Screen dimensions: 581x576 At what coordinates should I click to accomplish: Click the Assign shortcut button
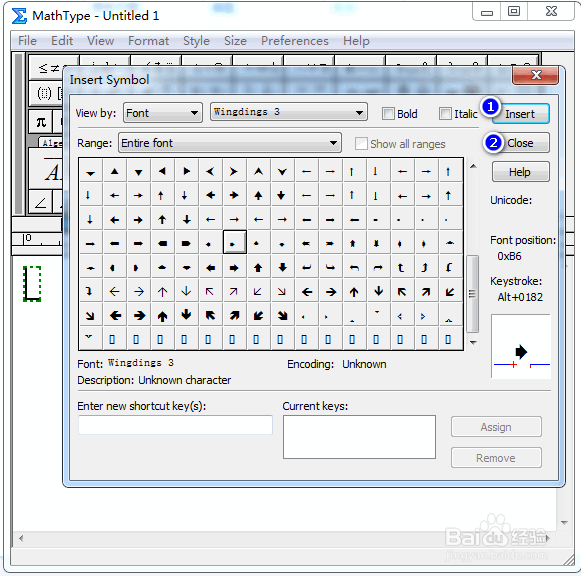[496, 427]
